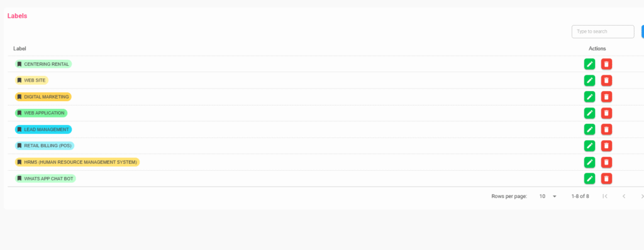The width and height of the screenshot is (644, 250).
Task: Select the LEAD MANAGEMENT label chip
Action: 43,129
